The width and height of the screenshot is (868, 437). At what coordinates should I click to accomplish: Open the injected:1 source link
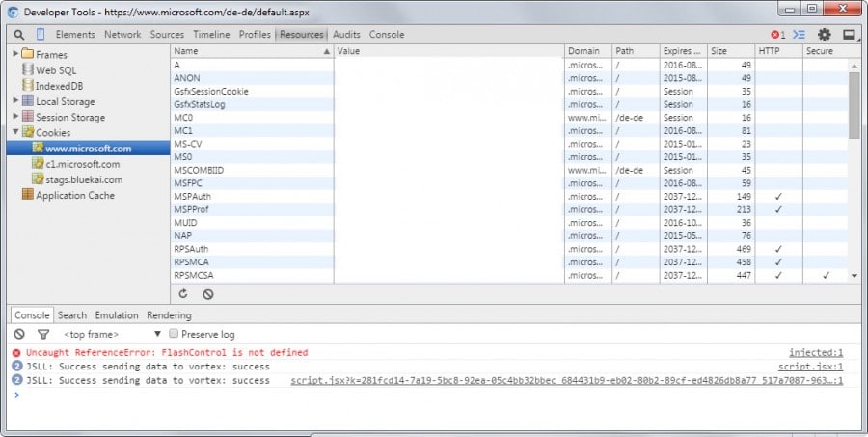(x=815, y=353)
